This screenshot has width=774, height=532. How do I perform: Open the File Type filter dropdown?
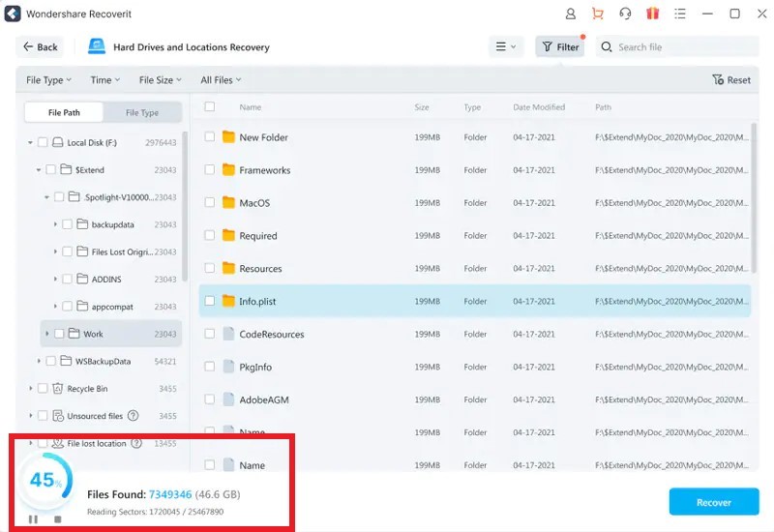(x=48, y=80)
